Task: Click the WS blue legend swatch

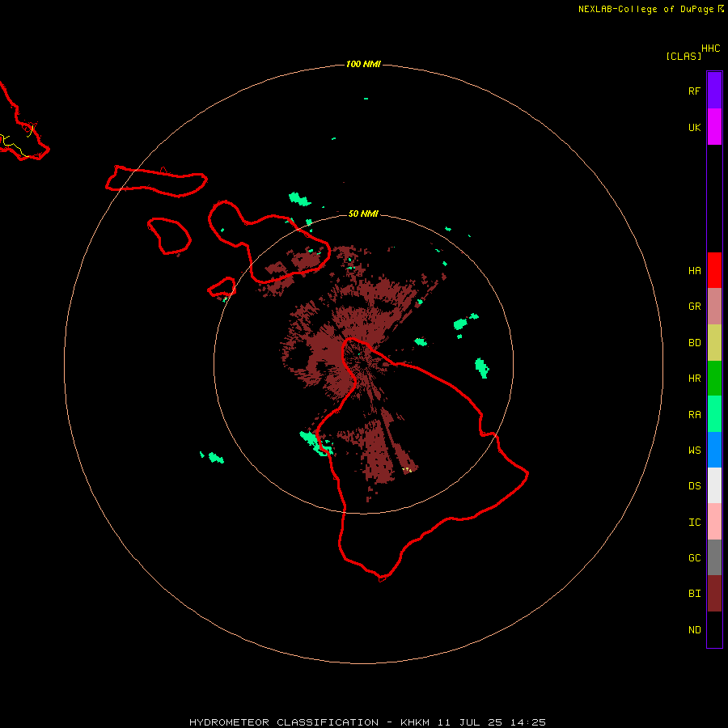Action: coord(714,450)
